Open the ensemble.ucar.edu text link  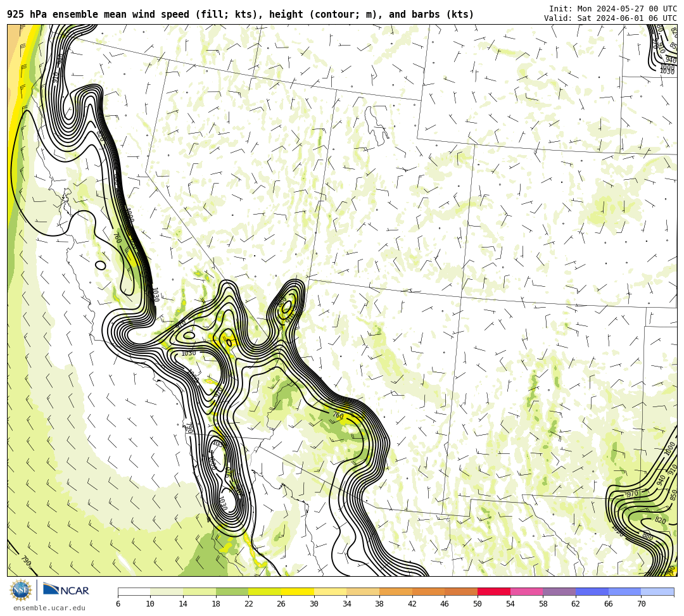pos(49,608)
